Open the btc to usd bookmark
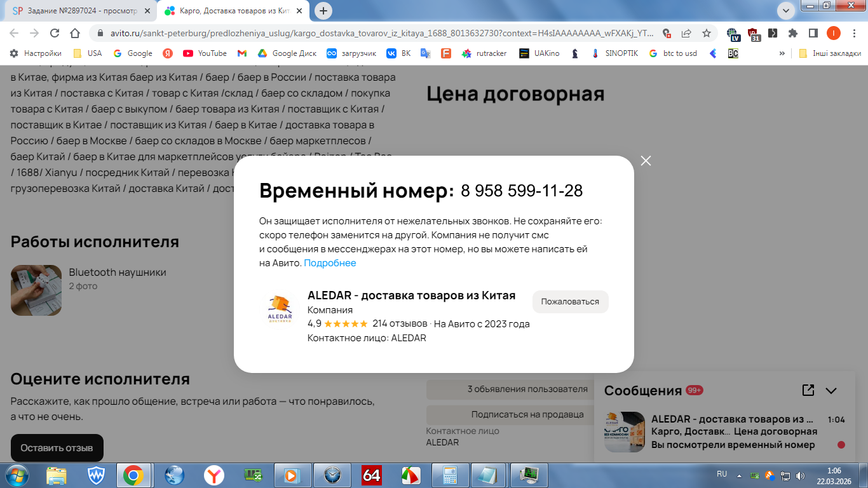The height and width of the screenshot is (488, 868). [x=673, y=53]
